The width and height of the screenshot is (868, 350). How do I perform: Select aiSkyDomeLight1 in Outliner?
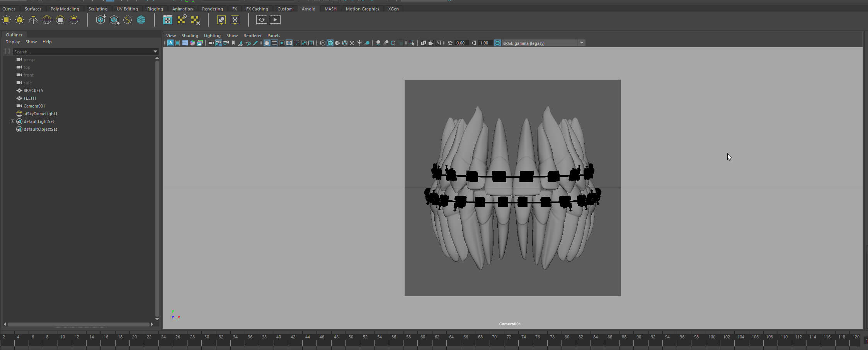40,114
